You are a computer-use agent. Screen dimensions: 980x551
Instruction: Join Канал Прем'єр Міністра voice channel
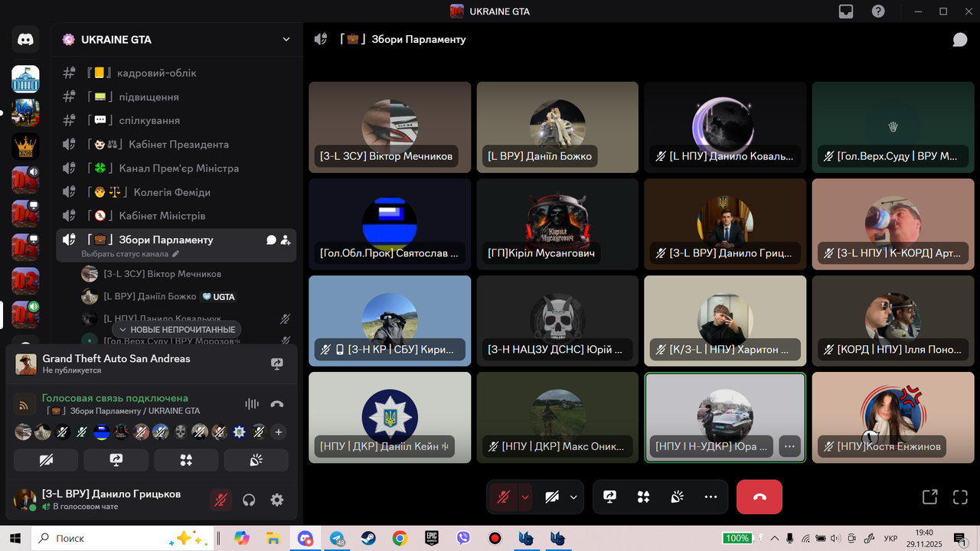click(x=177, y=168)
